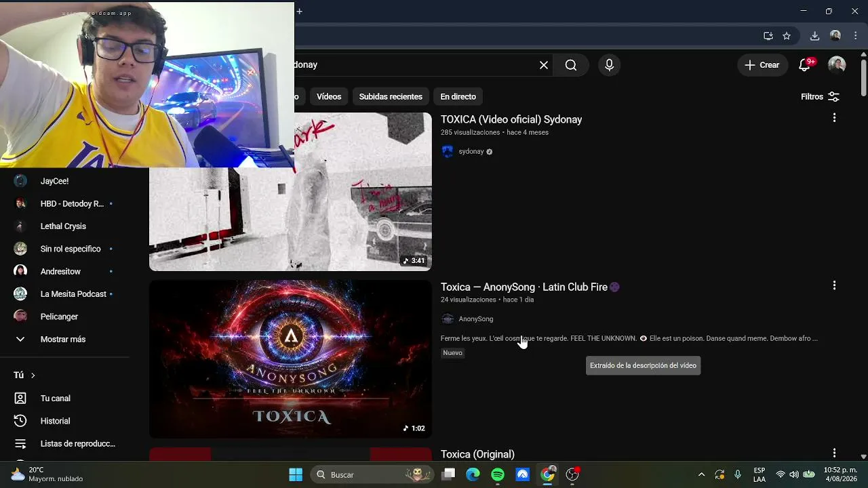Select the Vídeos filter chip
The width and height of the screenshot is (868, 488).
[x=329, y=97]
